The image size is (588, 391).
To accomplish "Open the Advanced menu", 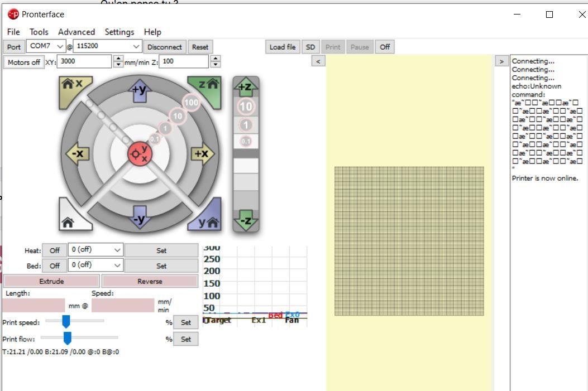I will [x=77, y=32].
